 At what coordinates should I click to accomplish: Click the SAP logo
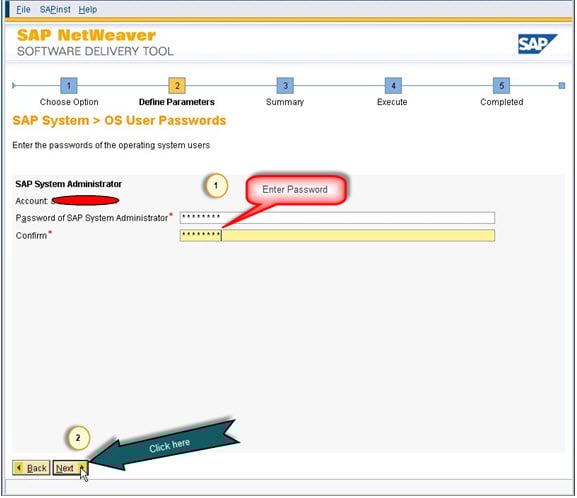tap(537, 44)
